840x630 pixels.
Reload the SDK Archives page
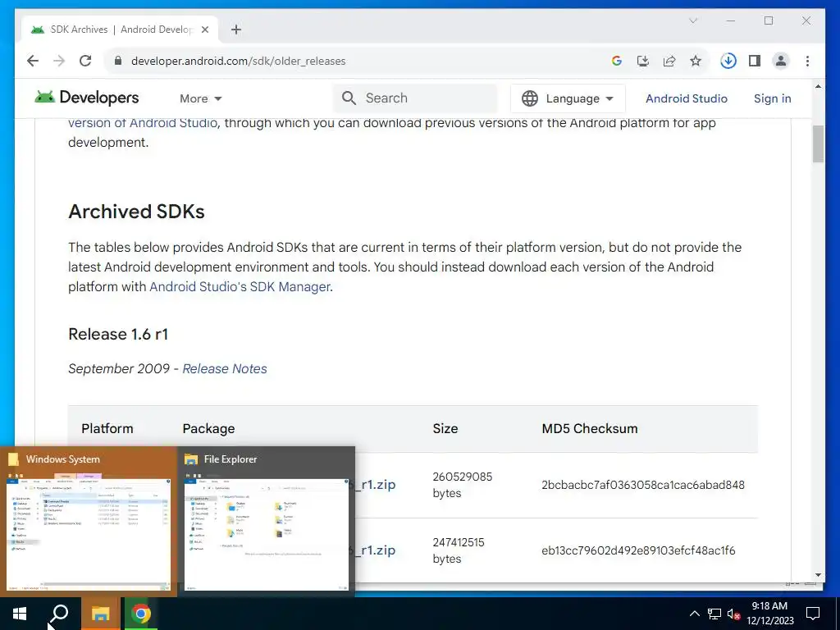tap(85, 61)
